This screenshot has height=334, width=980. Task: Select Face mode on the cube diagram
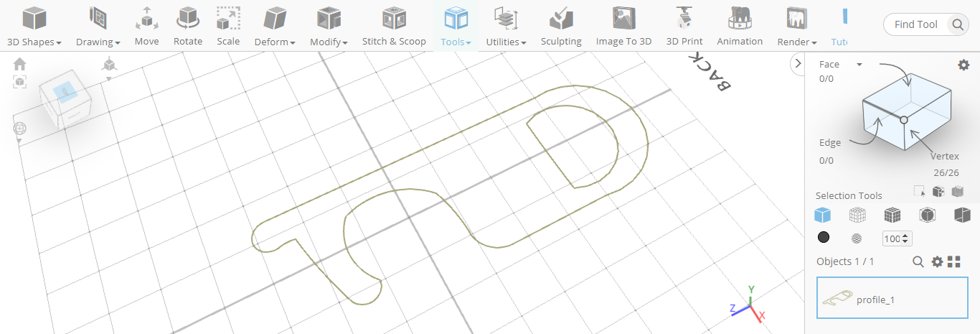(829, 65)
